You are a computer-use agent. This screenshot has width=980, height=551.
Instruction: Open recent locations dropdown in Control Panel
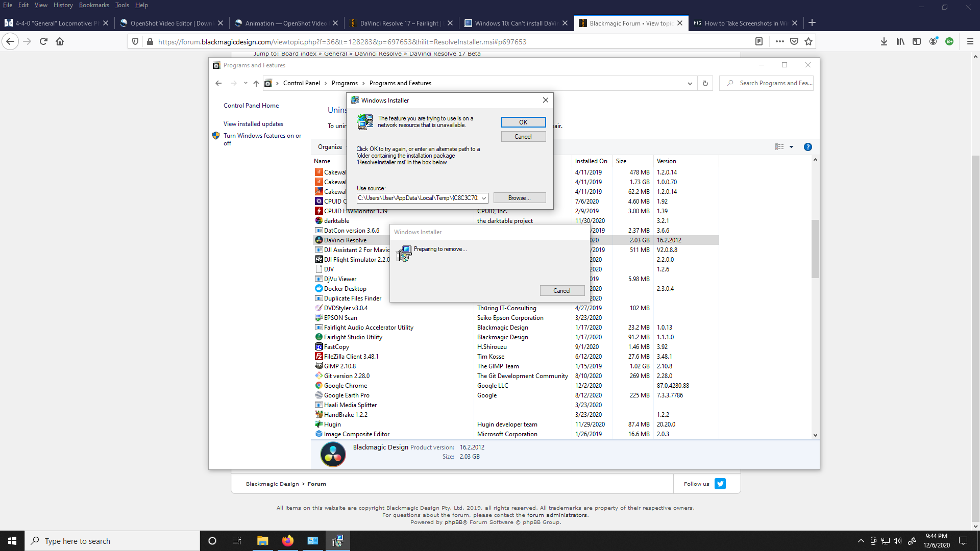coord(246,83)
